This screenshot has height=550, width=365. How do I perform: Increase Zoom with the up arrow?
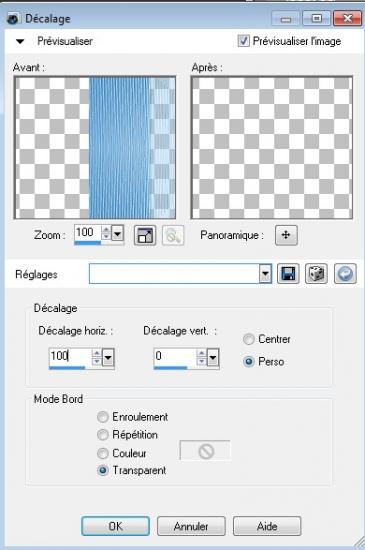coord(106,229)
